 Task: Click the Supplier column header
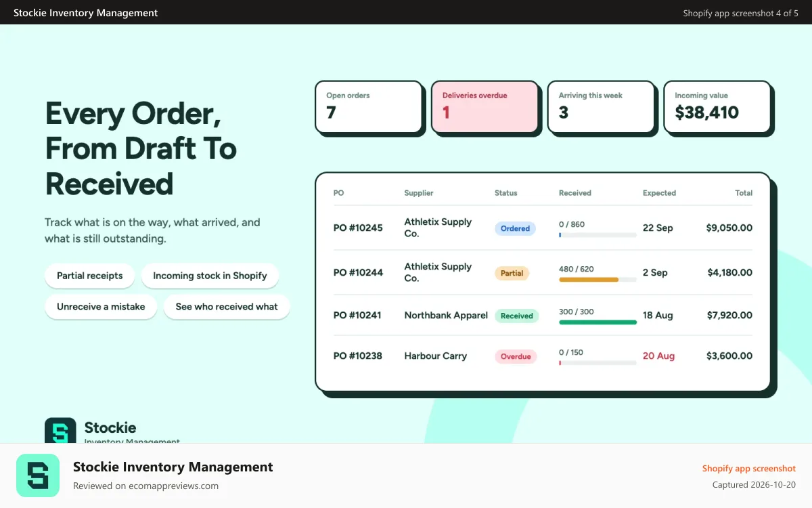pos(419,193)
